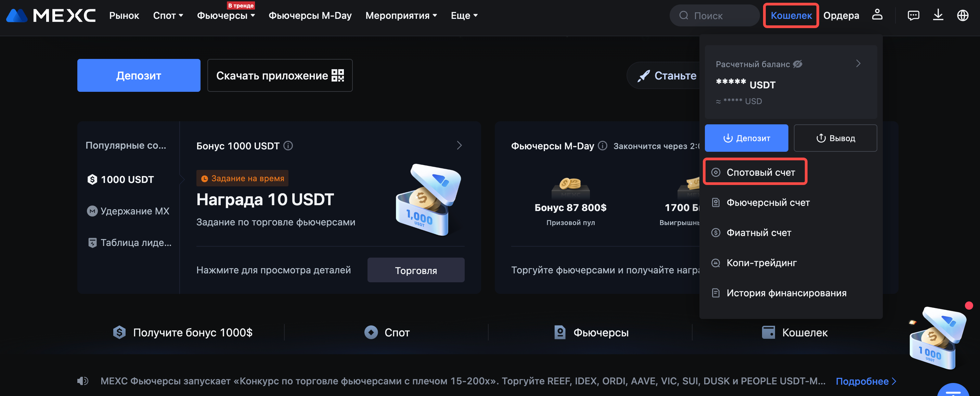
Task: Click the rocket icon on Станьте banner
Action: [643, 76]
